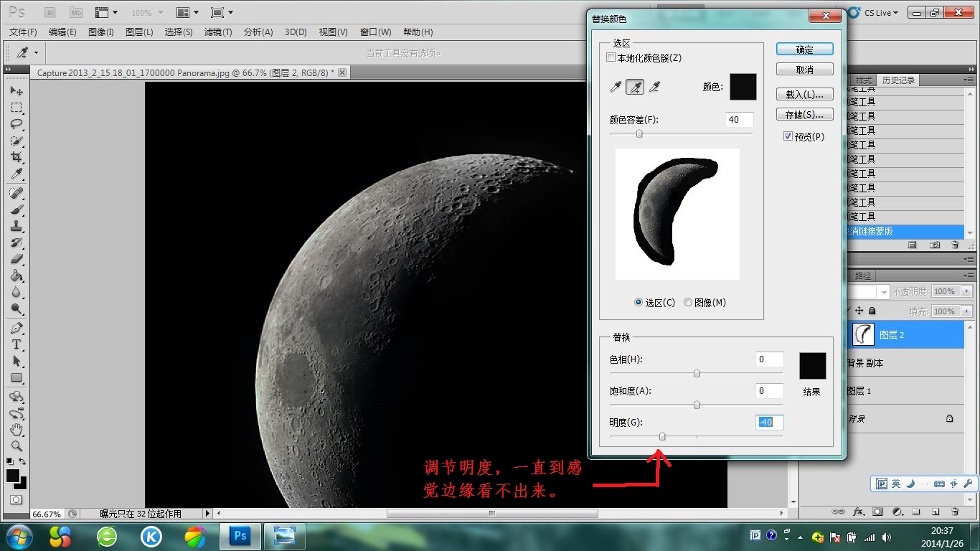Select the Brush tool
This screenshot has height=551, width=980.
[17, 209]
